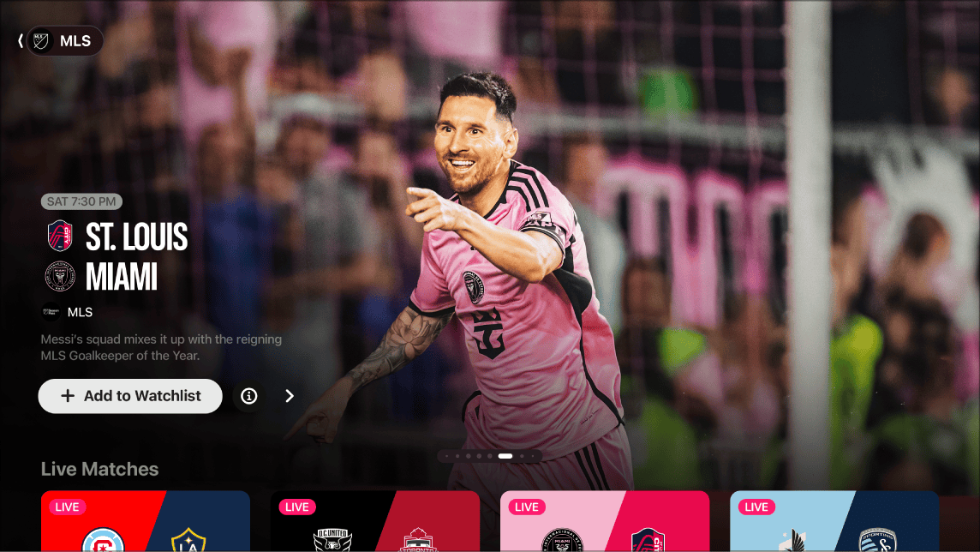Click the MLS label in the top pill

(x=75, y=41)
